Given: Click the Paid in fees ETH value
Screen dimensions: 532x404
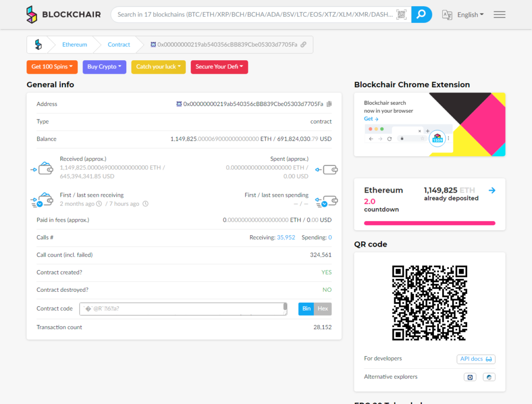Looking at the screenshot, I should [x=262, y=220].
